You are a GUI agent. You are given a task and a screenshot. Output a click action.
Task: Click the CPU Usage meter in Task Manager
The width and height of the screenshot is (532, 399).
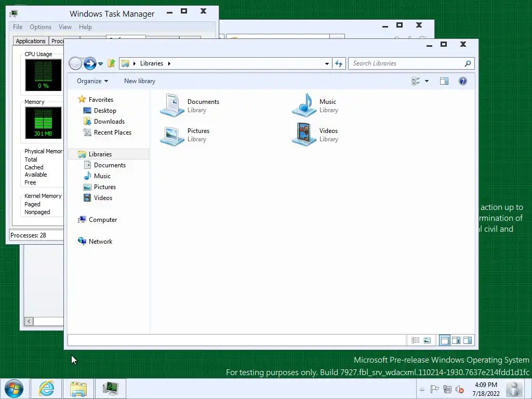click(x=43, y=75)
